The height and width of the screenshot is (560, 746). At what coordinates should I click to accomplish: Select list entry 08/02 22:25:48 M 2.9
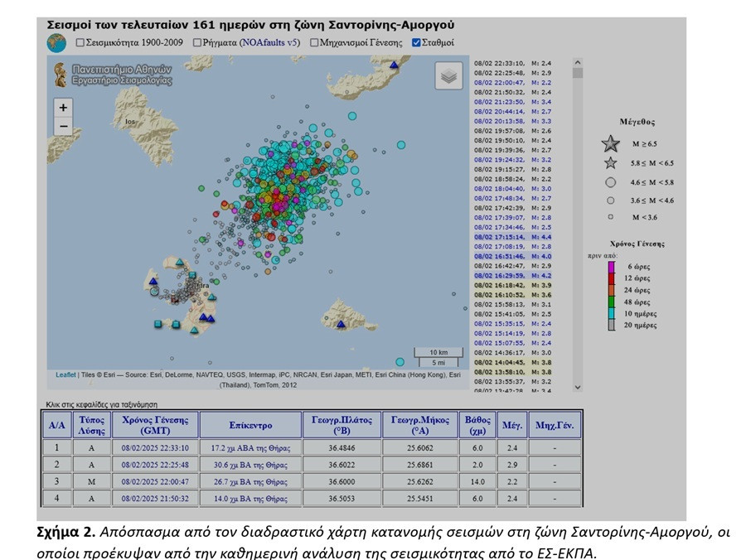point(513,73)
